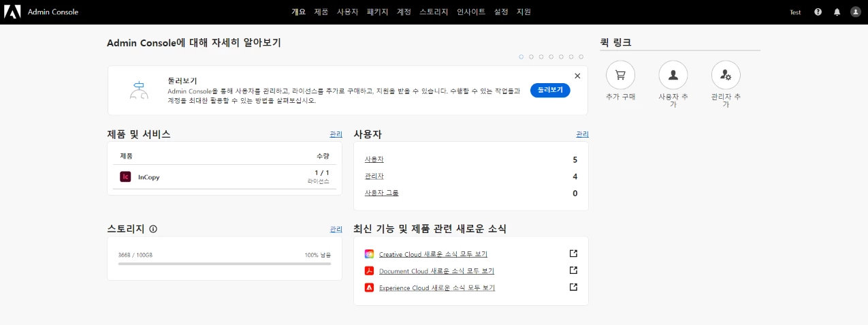
Task: Select the fourth carousel dot
Action: coord(551,57)
